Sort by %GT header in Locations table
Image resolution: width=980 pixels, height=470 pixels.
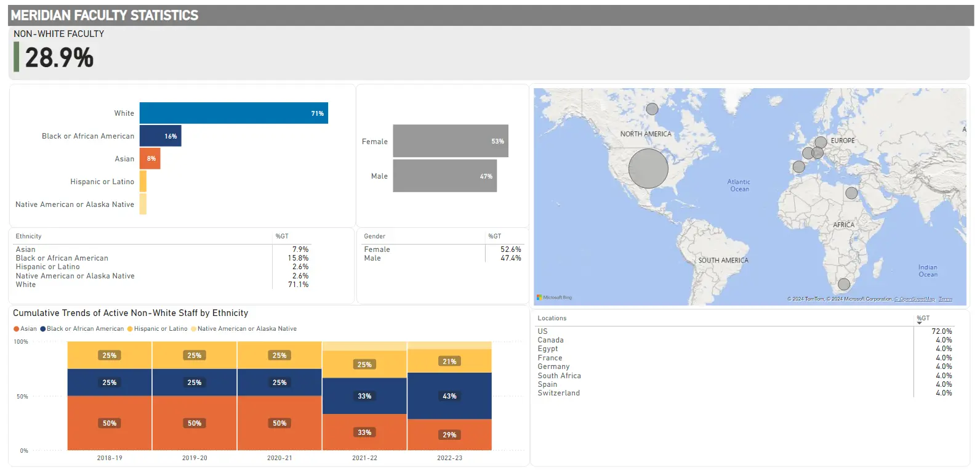pyautogui.click(x=923, y=318)
